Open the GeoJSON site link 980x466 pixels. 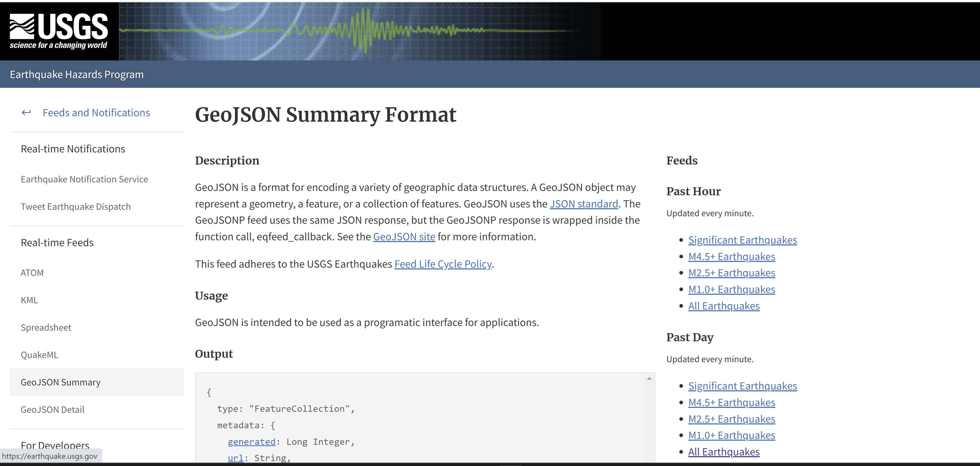(x=404, y=236)
